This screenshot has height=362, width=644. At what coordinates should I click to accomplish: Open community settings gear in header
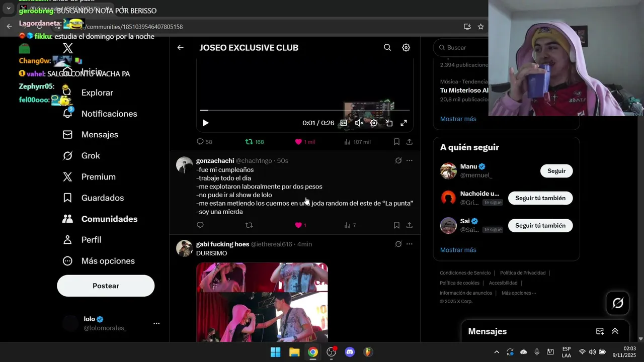pyautogui.click(x=406, y=47)
